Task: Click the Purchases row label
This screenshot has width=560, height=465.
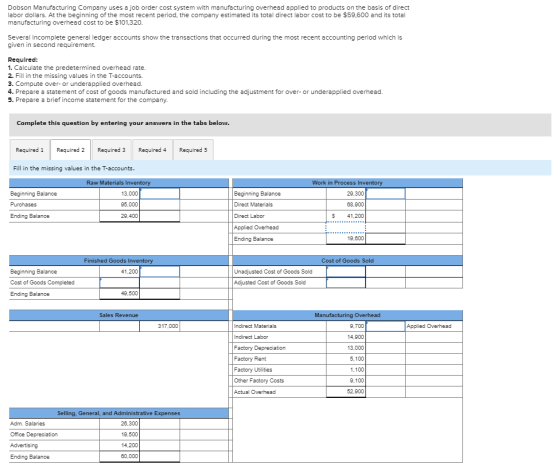Action: pos(23,205)
